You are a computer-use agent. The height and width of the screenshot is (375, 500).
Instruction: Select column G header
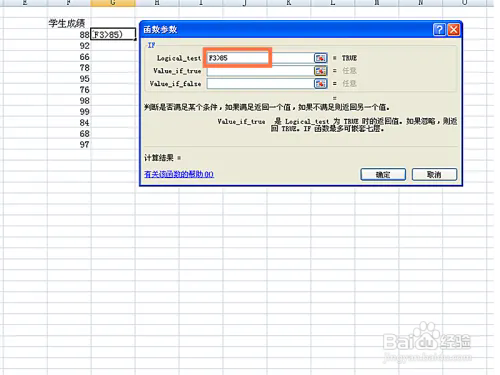tap(113, 3)
